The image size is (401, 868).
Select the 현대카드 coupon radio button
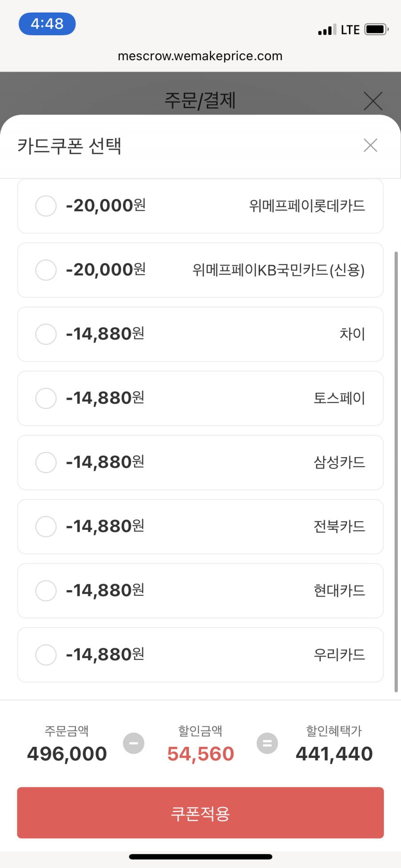[x=46, y=591]
